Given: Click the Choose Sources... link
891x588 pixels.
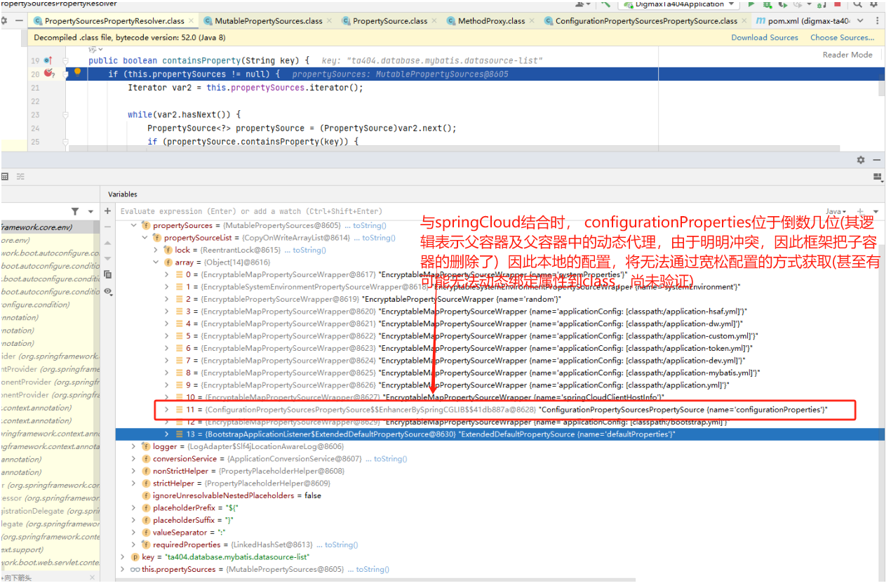Looking at the screenshot, I should pyautogui.click(x=843, y=38).
